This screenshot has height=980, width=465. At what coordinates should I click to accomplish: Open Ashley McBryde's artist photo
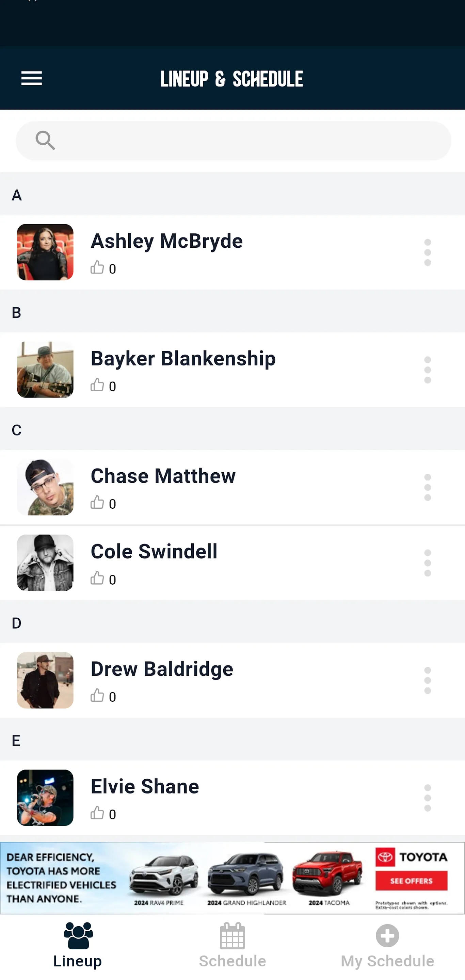pyautogui.click(x=45, y=252)
